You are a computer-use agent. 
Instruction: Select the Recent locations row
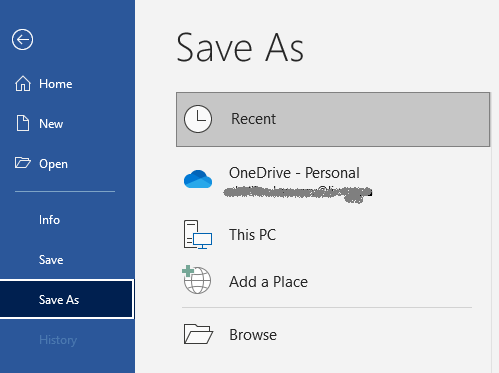tap(333, 119)
